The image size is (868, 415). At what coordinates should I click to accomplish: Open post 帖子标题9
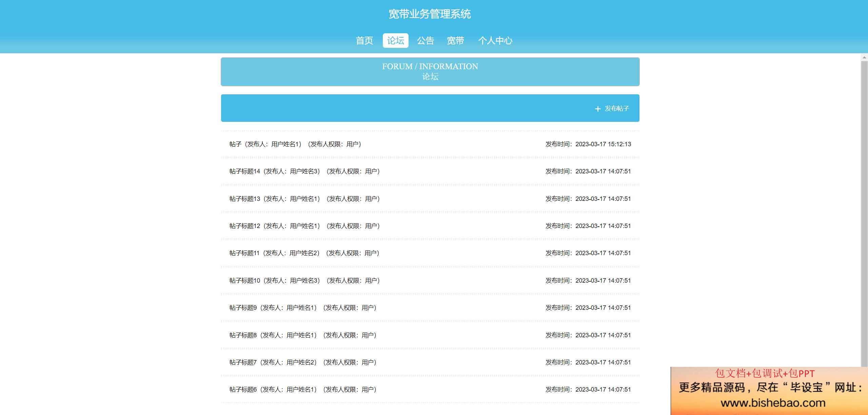pyautogui.click(x=303, y=308)
